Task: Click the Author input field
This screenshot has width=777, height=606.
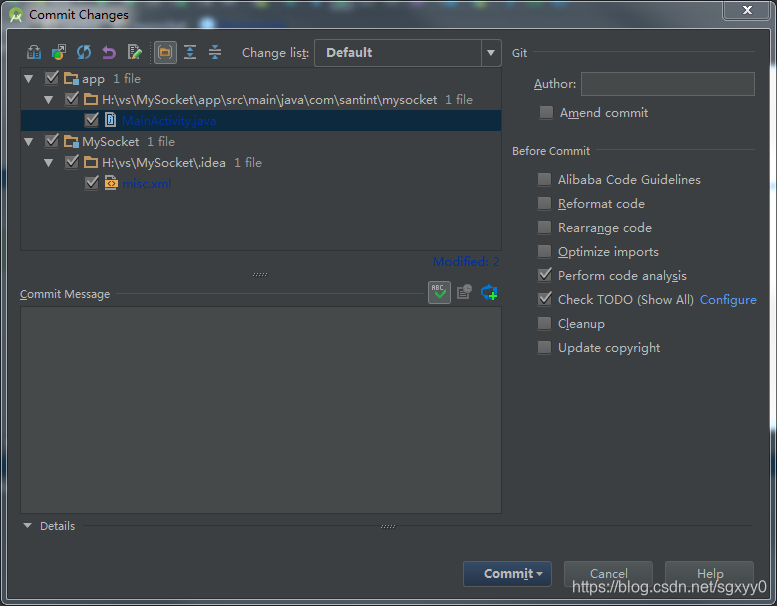Action: [667, 84]
